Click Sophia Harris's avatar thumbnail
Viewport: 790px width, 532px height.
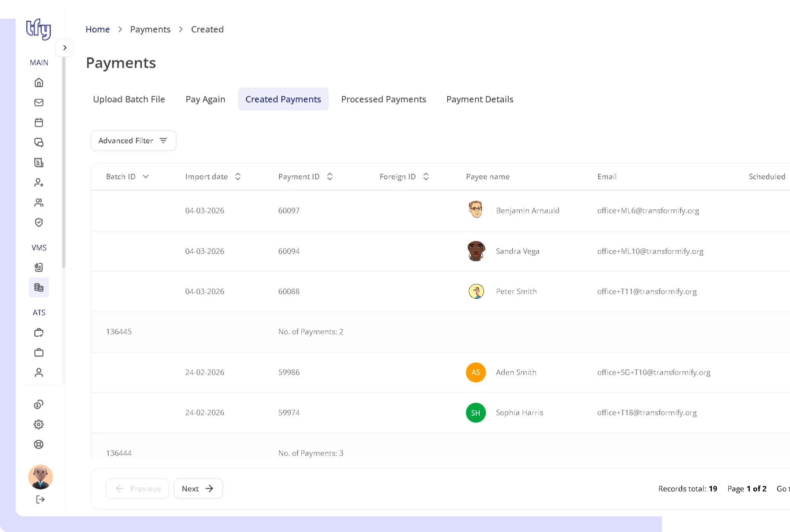click(x=475, y=412)
